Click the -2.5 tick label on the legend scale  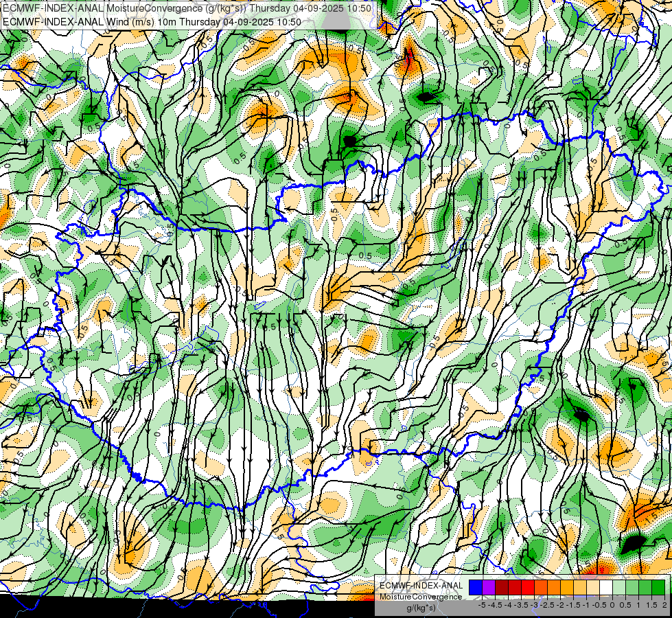point(548,605)
